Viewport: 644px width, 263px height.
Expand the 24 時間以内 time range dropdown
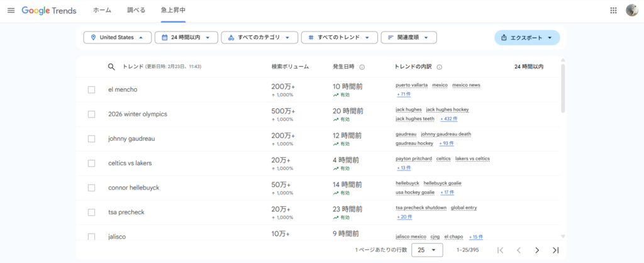(186, 38)
